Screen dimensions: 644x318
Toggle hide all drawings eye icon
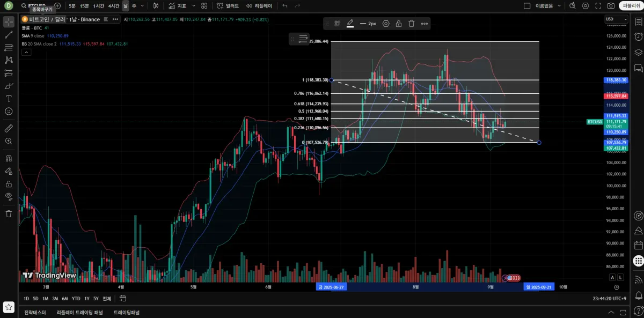[x=9, y=196]
